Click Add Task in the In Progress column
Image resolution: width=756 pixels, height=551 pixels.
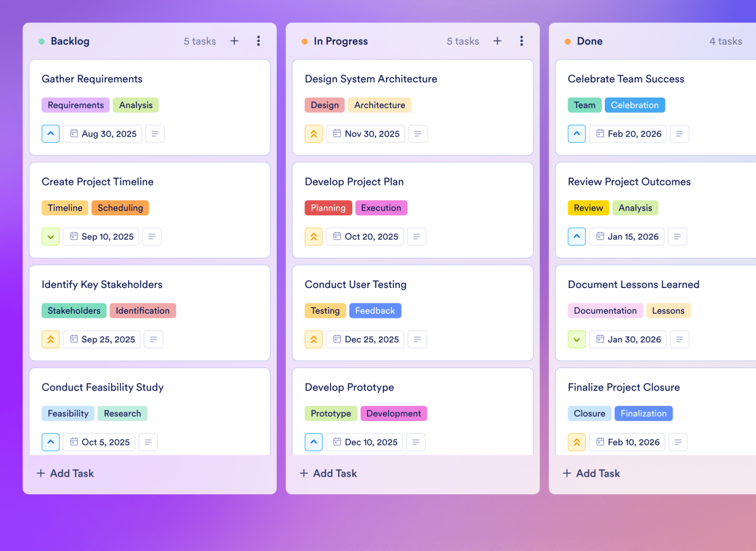[328, 473]
